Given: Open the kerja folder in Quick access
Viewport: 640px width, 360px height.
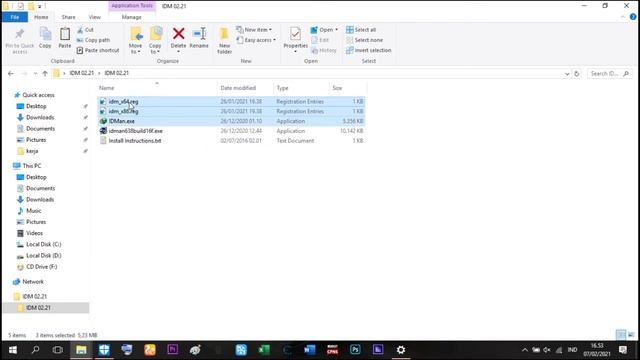Looking at the screenshot, I should pos(32,151).
